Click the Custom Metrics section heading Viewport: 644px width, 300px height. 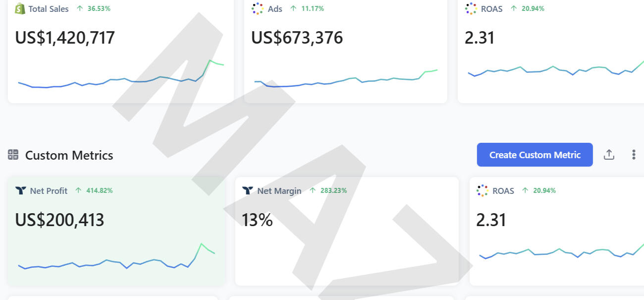click(69, 155)
